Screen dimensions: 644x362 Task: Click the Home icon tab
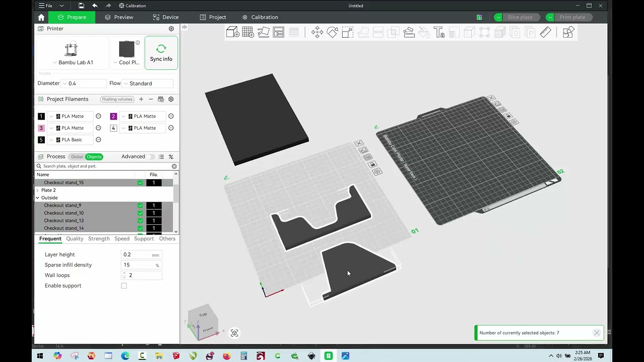[41, 17]
